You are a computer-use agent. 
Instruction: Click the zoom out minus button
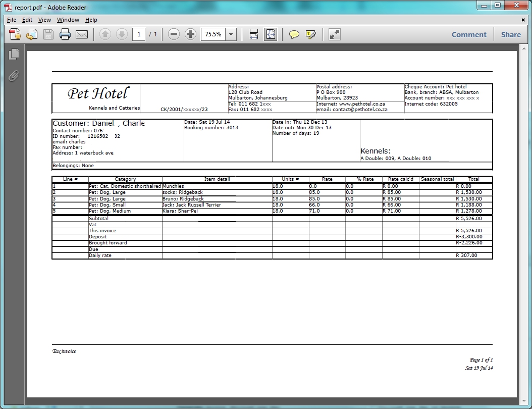point(174,34)
